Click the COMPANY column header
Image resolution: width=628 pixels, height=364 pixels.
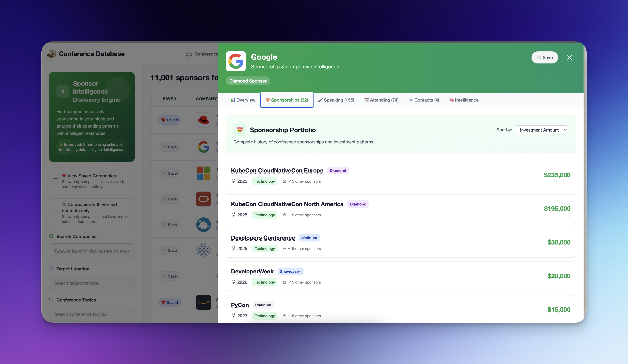coord(206,99)
